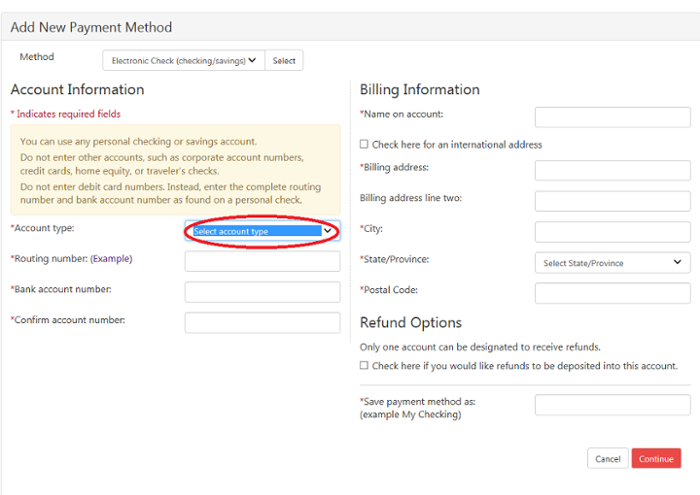Viewport: 700px width, 495px height.
Task: Click the Save payment method as field
Action: click(x=612, y=405)
